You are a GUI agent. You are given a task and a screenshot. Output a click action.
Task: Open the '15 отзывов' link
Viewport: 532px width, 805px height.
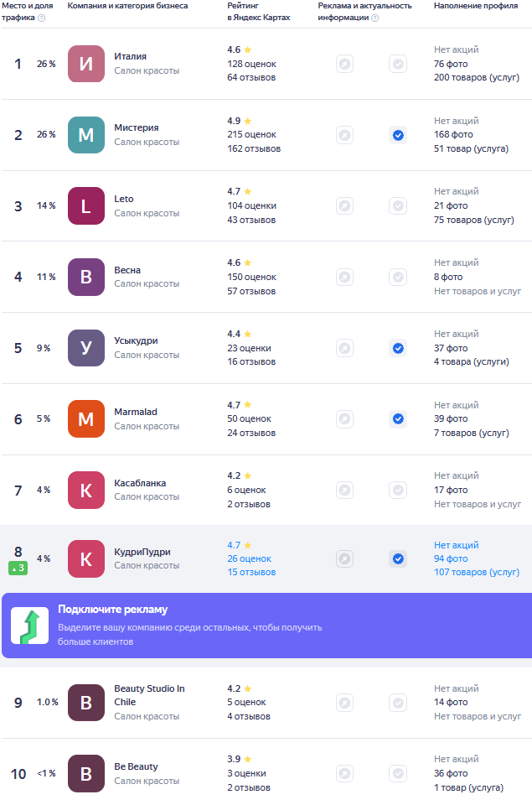[251, 572]
